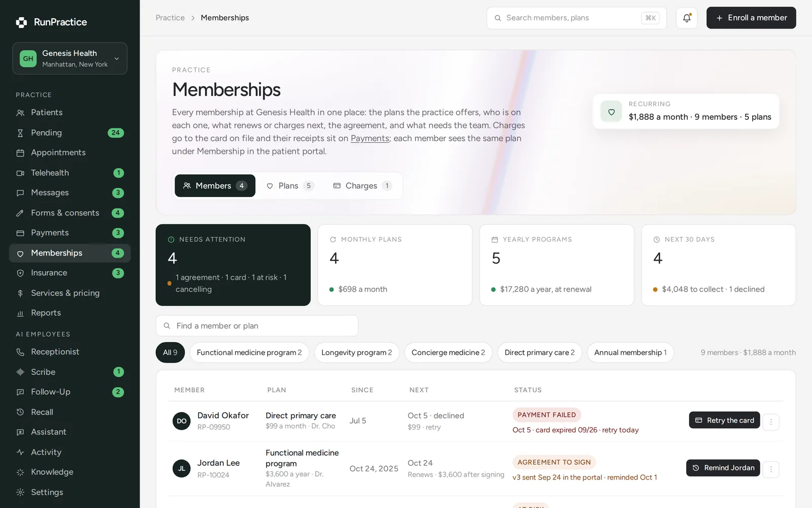
Task: Click the Search members, plans field
Action: [577, 18]
